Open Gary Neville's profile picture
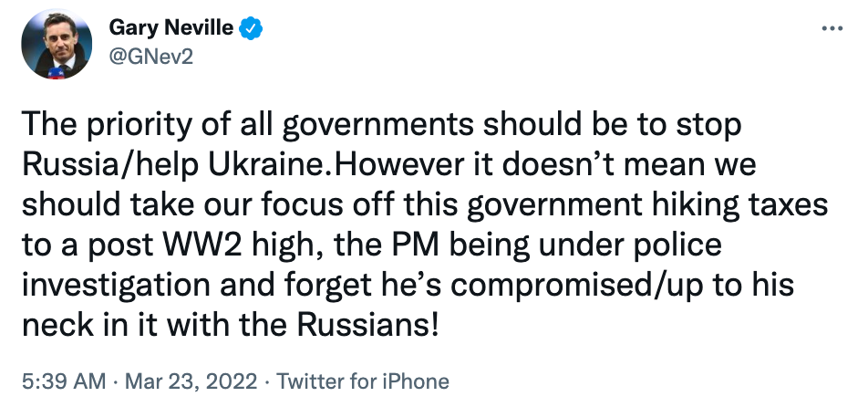Screen dimensions: 868x407 pyautogui.click(x=57, y=44)
